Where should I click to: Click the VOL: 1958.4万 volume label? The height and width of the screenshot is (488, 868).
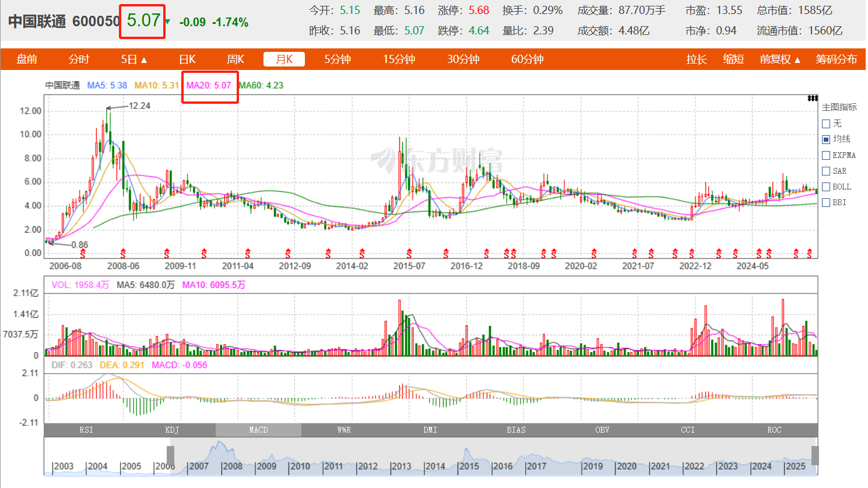click(80, 285)
